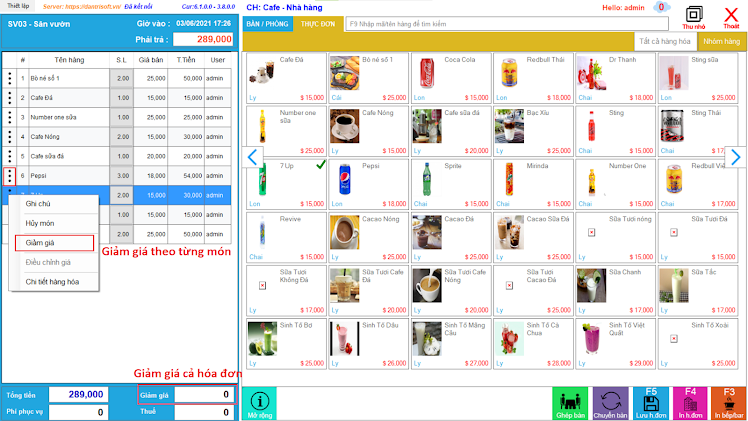
Task: Select the Cafe sữa đá product tile
Action: click(451, 131)
